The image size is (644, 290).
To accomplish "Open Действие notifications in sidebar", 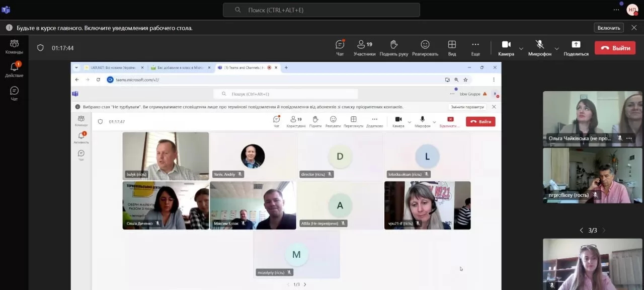I will [x=14, y=70].
